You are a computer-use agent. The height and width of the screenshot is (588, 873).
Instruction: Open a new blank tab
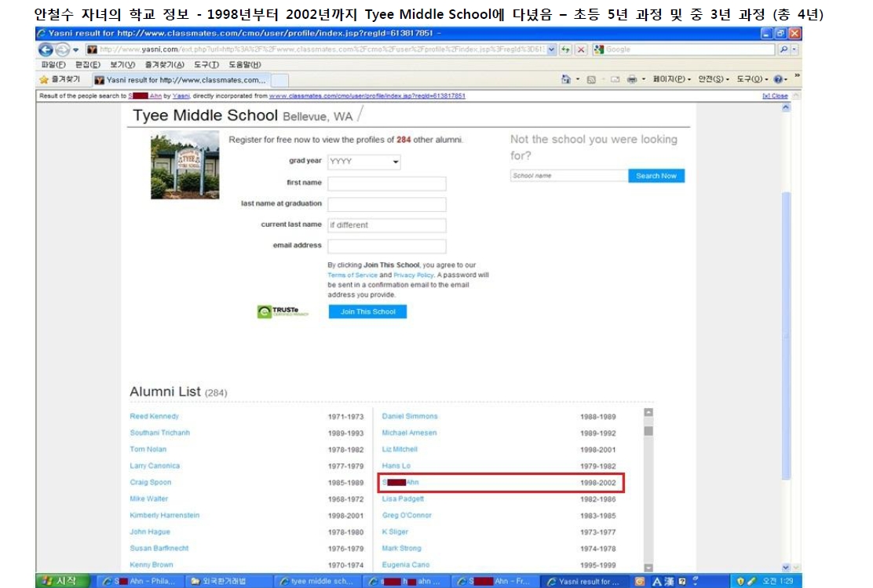(x=279, y=80)
